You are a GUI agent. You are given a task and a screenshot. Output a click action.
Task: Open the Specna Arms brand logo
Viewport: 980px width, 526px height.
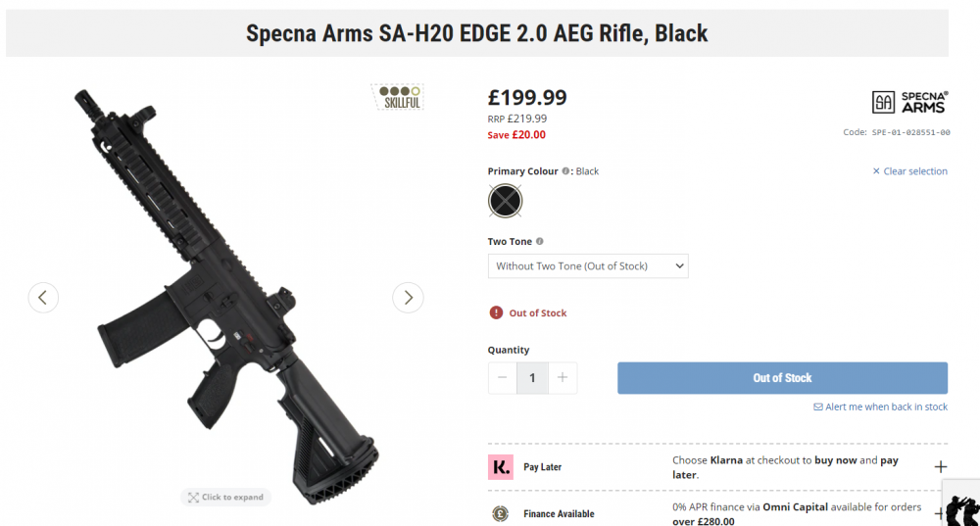(x=909, y=102)
